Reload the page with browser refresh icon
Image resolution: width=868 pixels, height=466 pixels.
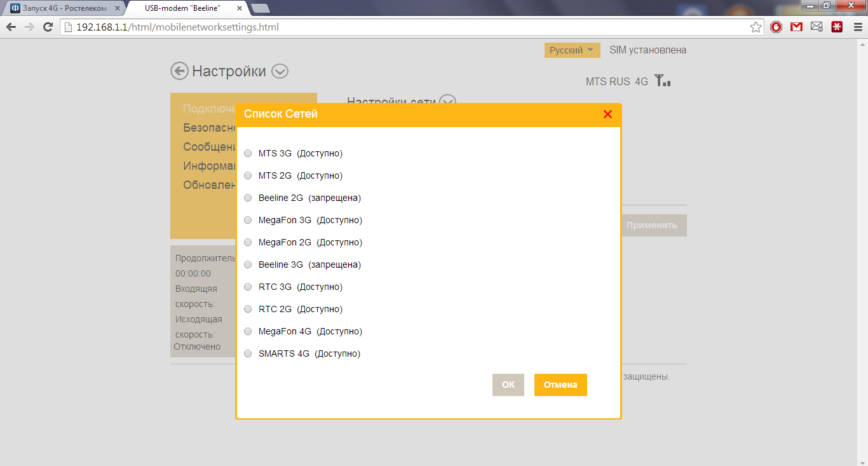tap(48, 27)
